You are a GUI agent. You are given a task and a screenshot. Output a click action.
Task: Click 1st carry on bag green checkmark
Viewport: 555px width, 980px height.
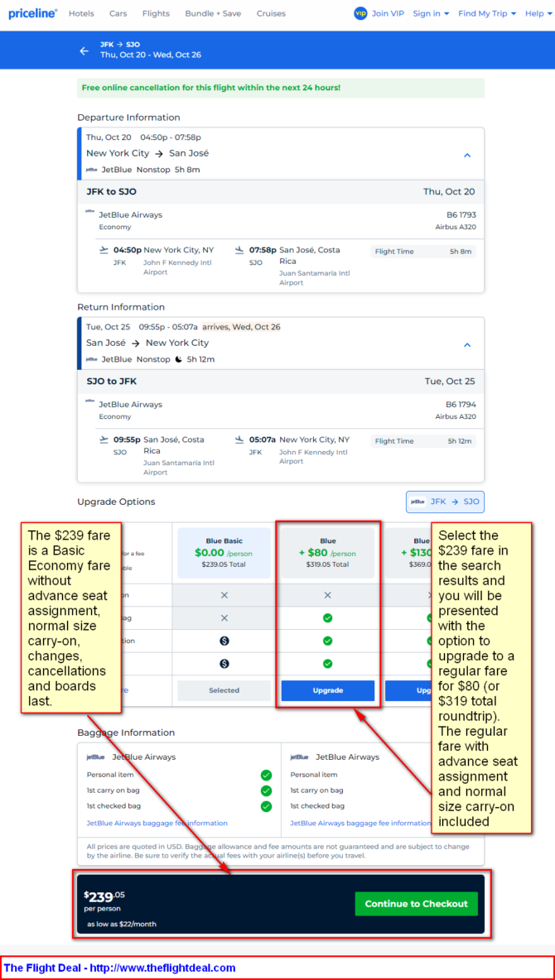point(266,790)
